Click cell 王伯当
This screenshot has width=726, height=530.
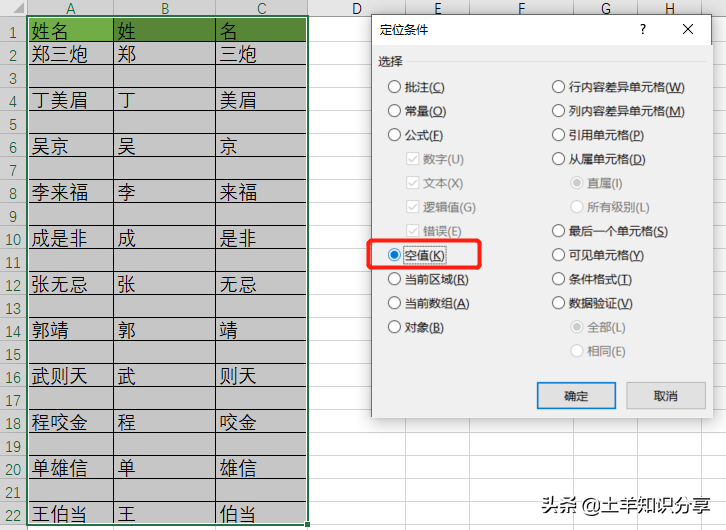(x=71, y=513)
